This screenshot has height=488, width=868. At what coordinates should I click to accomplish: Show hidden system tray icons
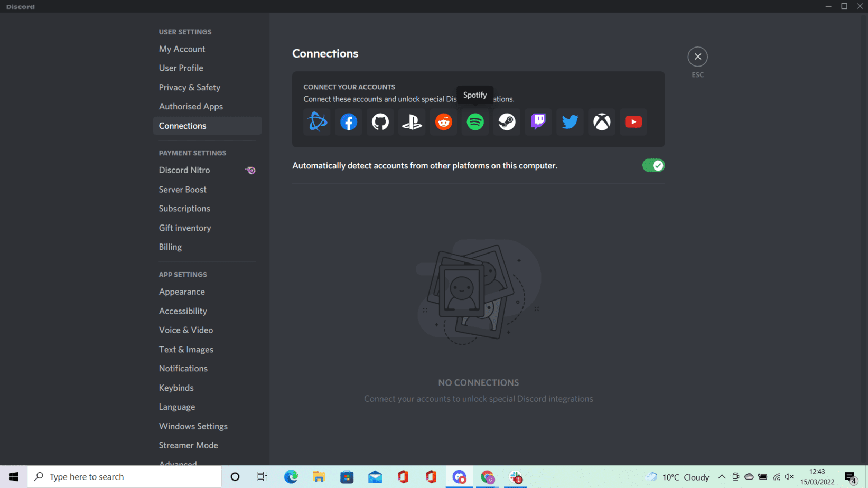point(722,477)
